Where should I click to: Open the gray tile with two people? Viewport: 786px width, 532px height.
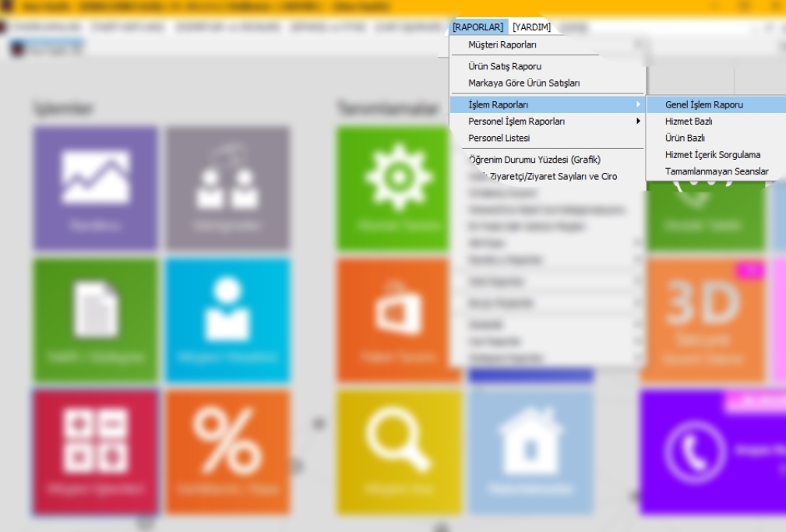coord(227,187)
